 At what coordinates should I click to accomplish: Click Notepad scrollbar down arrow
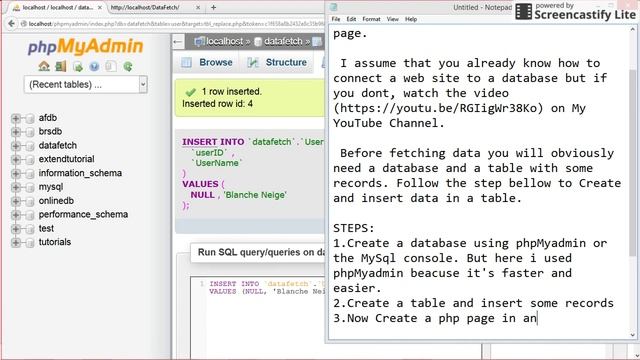(x=633, y=335)
